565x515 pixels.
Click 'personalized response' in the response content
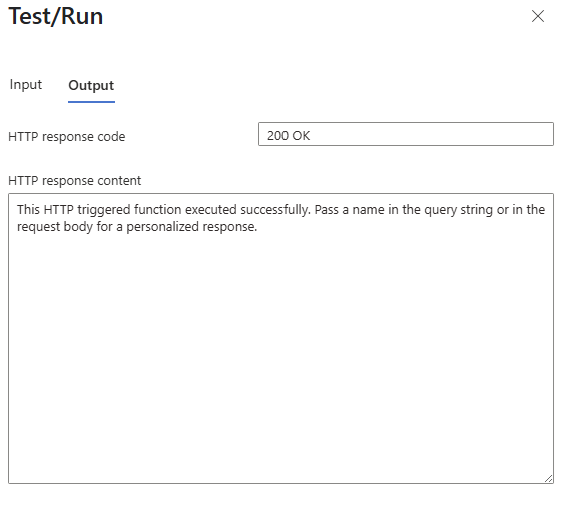pyautogui.click(x=191, y=227)
